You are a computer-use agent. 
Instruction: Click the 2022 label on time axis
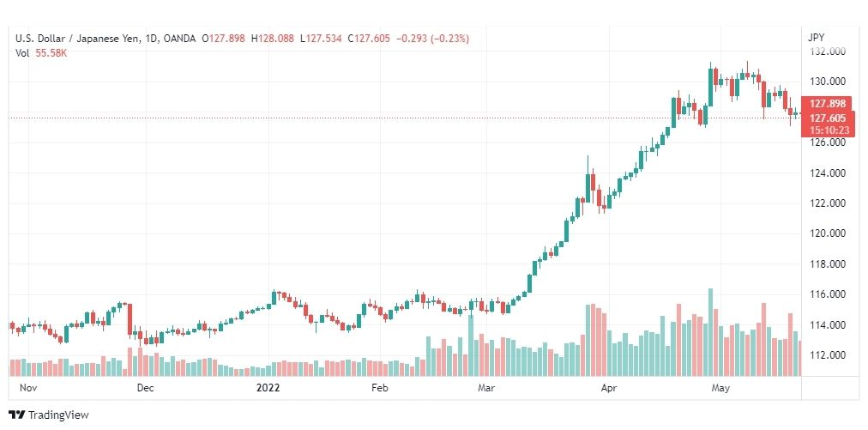(x=268, y=388)
